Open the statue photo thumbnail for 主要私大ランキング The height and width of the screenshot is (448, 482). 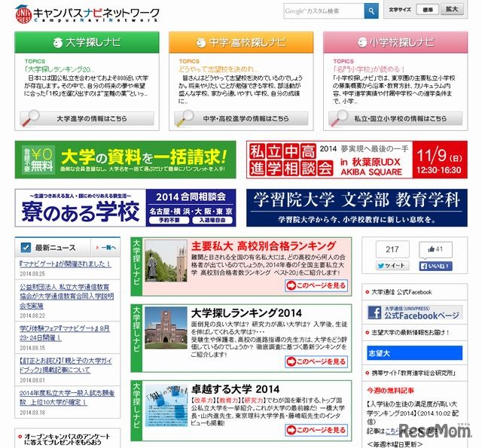point(166,261)
